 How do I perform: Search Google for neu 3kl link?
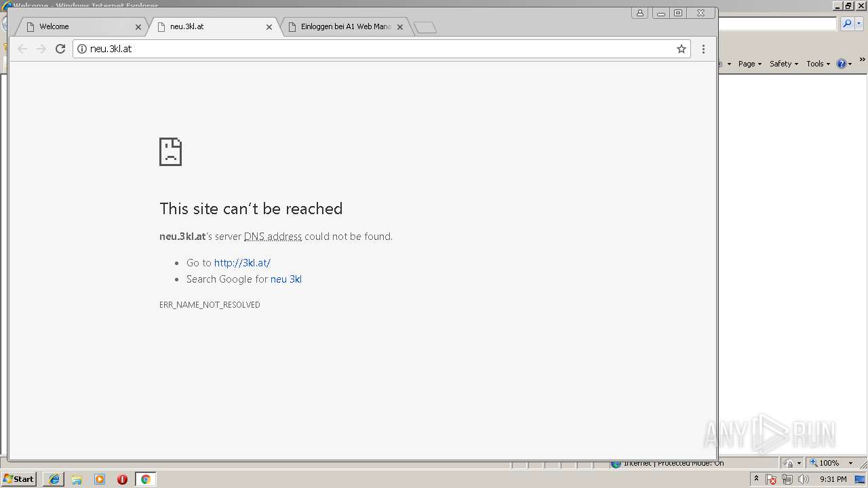click(286, 279)
